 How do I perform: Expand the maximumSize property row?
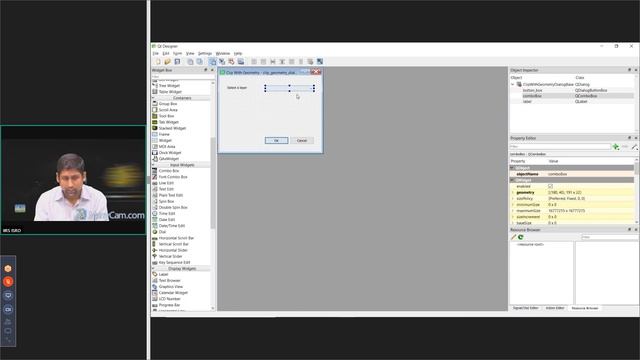pyautogui.click(x=513, y=211)
